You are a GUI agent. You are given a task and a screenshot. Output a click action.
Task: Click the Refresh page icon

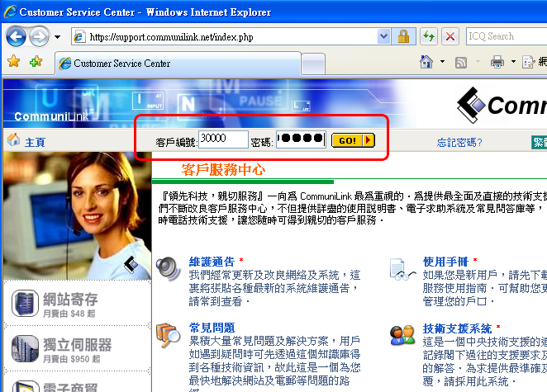tap(429, 36)
